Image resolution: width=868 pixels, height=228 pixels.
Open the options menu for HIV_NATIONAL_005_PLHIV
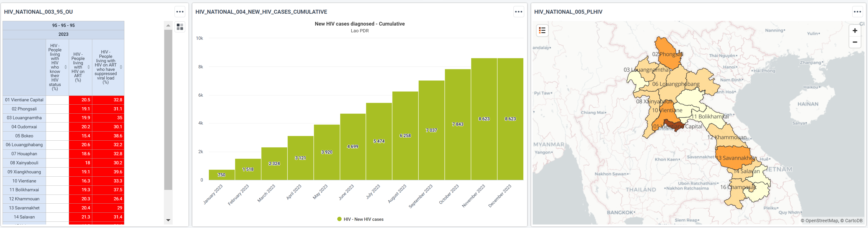click(x=858, y=12)
